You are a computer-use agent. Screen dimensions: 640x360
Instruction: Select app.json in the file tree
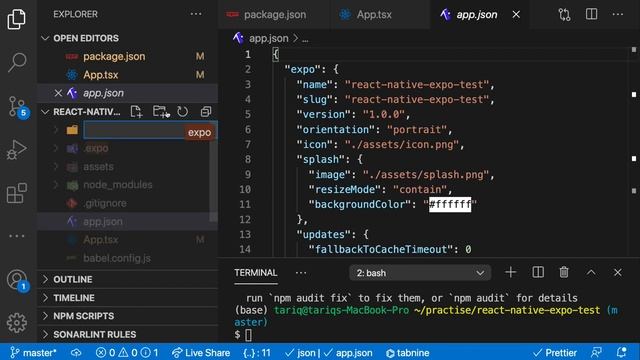tap(102, 222)
